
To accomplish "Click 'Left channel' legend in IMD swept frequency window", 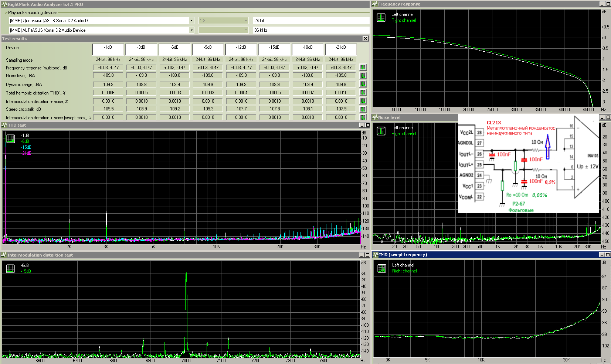I will (x=403, y=265).
